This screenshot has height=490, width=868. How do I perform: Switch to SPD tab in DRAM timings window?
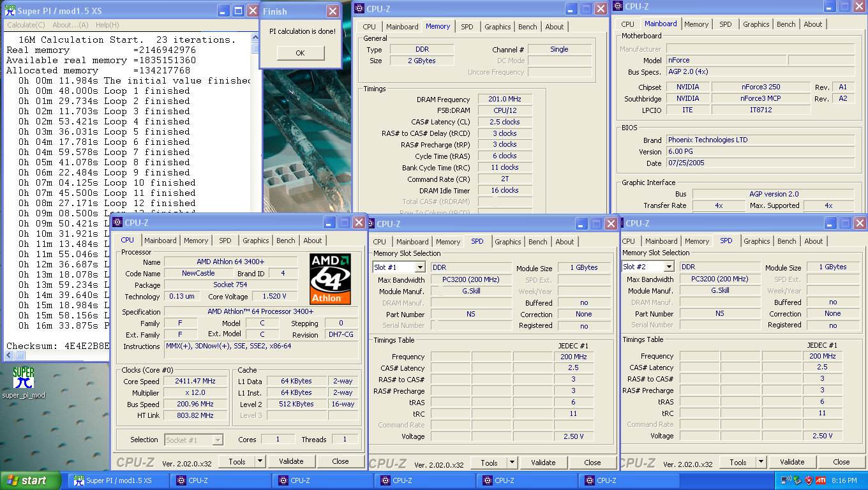pos(467,27)
